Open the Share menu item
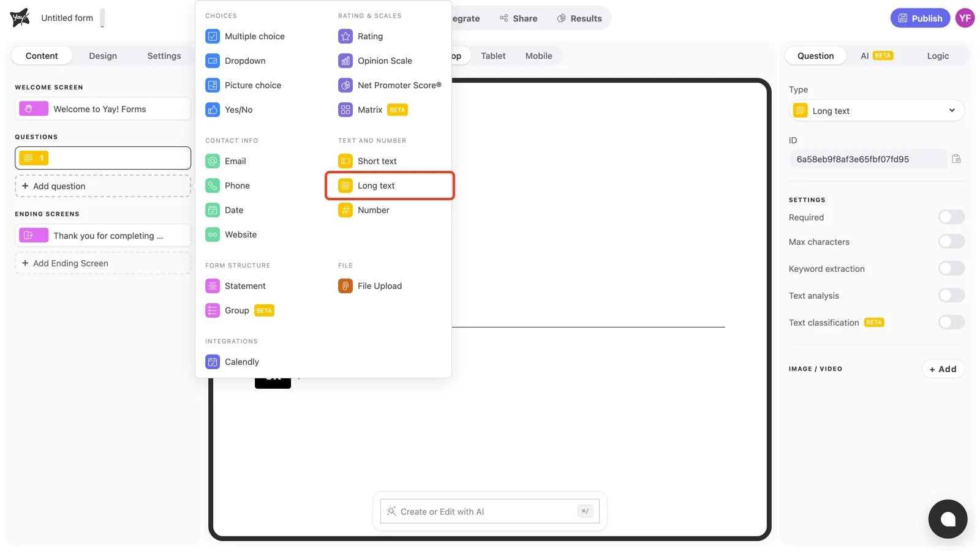Image resolution: width=980 pixels, height=551 pixels. point(518,18)
